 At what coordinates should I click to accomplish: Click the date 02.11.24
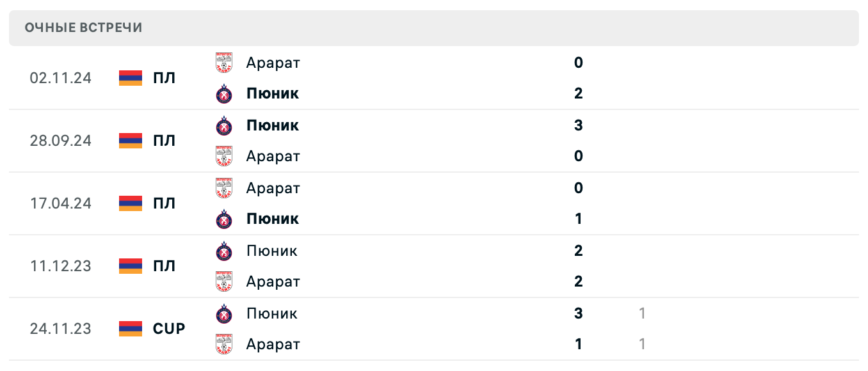pyautogui.click(x=61, y=78)
